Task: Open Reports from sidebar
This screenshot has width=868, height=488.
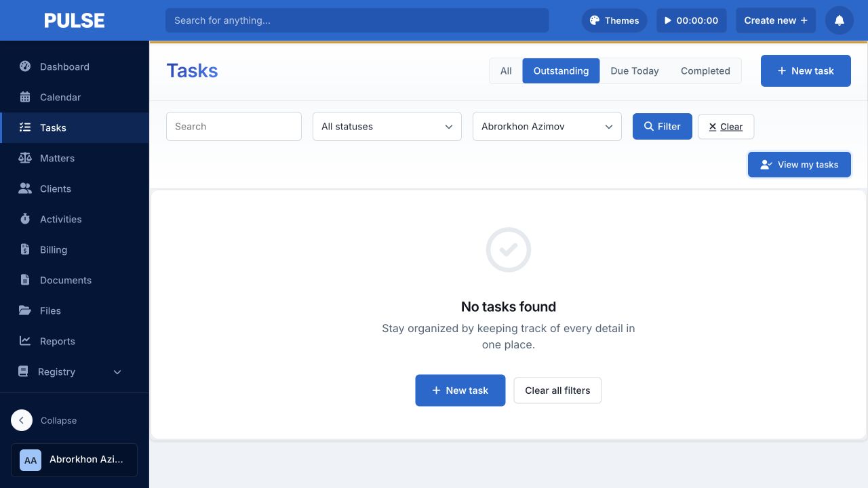Action: pyautogui.click(x=75, y=341)
